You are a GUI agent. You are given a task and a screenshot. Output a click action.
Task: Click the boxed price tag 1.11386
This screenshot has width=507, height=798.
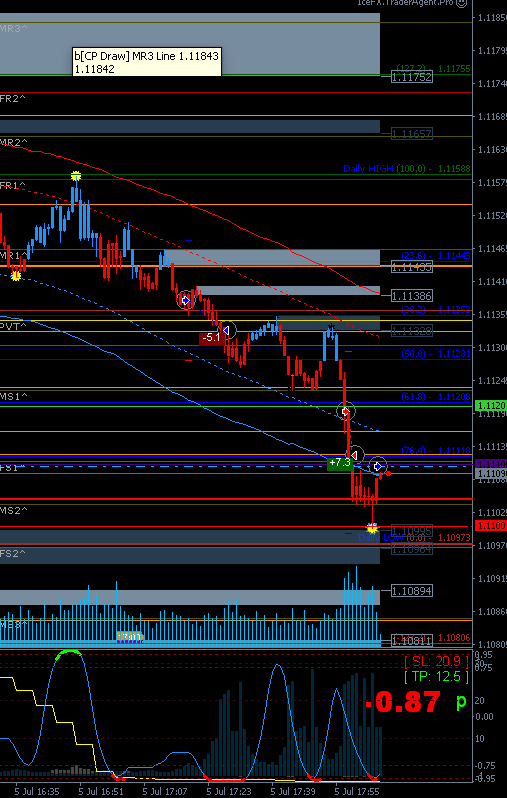(x=412, y=296)
